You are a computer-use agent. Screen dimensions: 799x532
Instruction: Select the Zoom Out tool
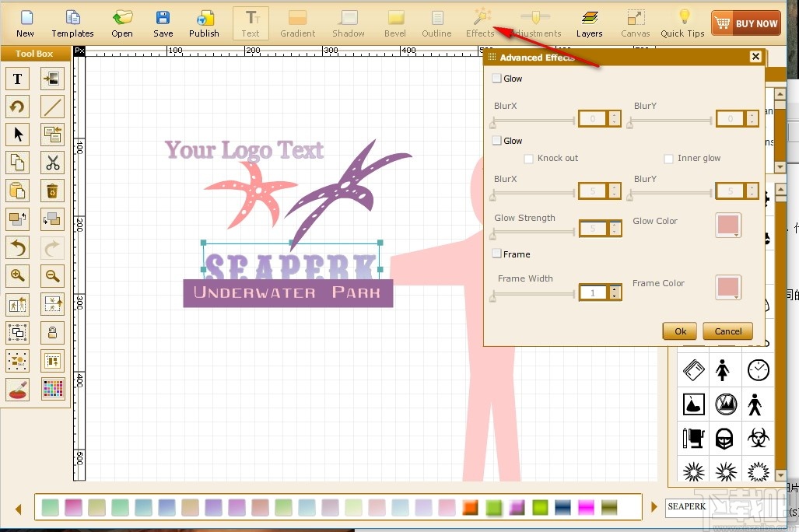click(x=51, y=275)
